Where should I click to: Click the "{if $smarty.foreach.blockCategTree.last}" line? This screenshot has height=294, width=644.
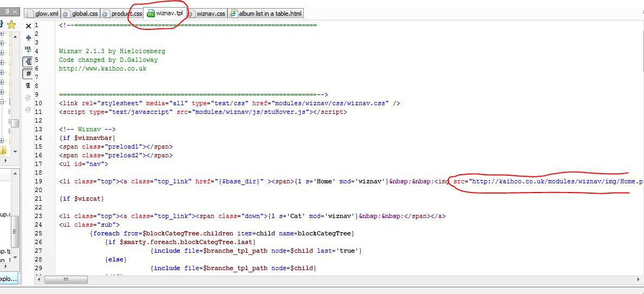point(180,242)
